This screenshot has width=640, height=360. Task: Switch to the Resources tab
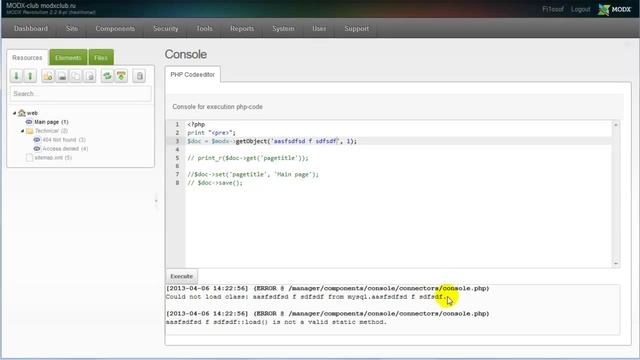[x=27, y=58]
